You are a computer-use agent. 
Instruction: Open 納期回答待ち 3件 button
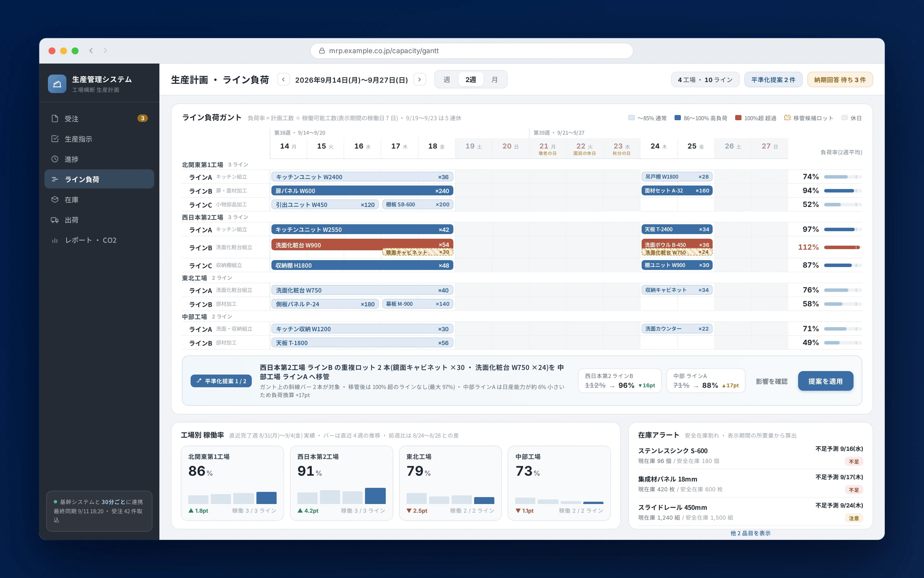pos(840,79)
